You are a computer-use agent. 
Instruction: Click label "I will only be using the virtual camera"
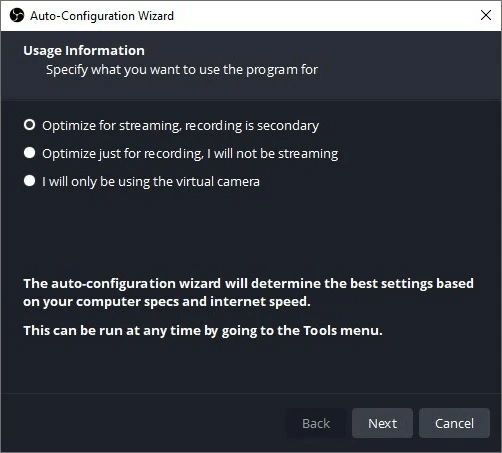point(151,182)
